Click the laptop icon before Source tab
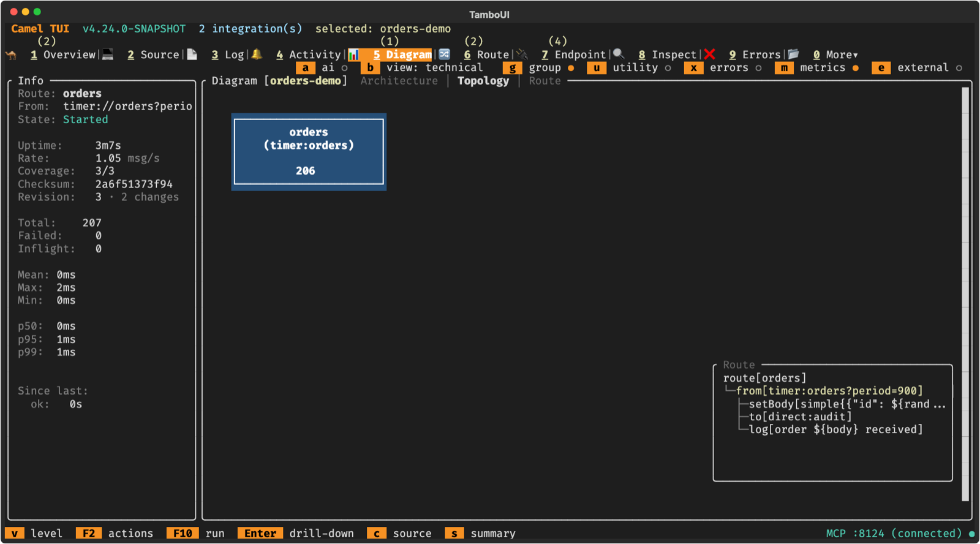980x544 pixels. (x=108, y=55)
